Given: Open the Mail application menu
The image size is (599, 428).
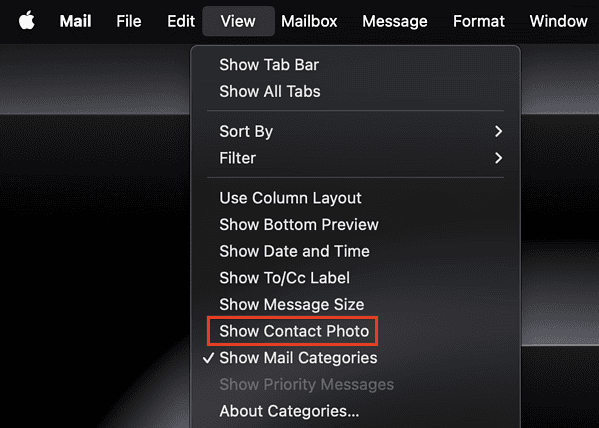Looking at the screenshot, I should coord(75,21).
